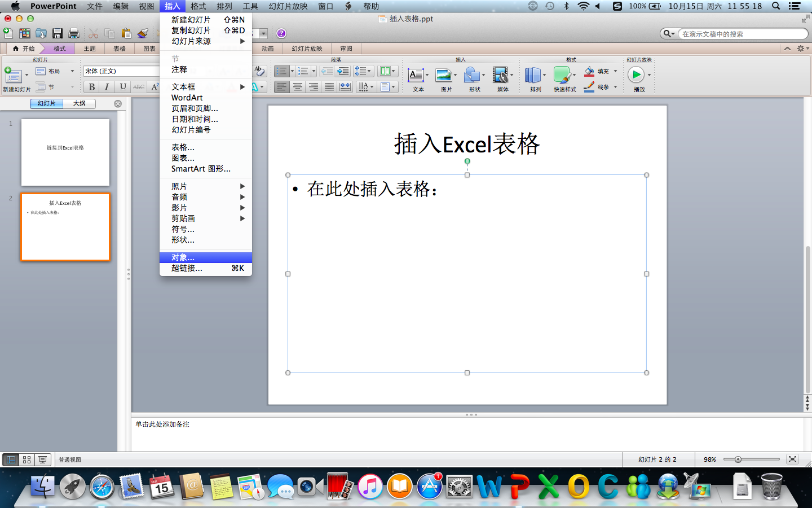
Task: Toggle Italic formatting
Action: pos(107,87)
